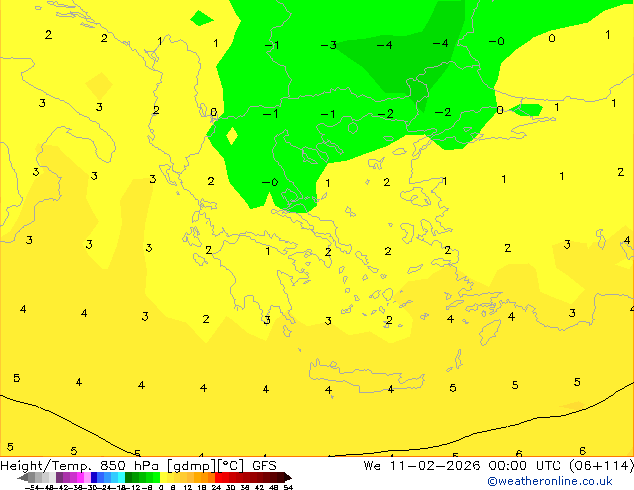Image resolution: width=634 pixels, height=490 pixels.
Task: Select the '(06+114)' forecast run text
Action: pos(602,466)
